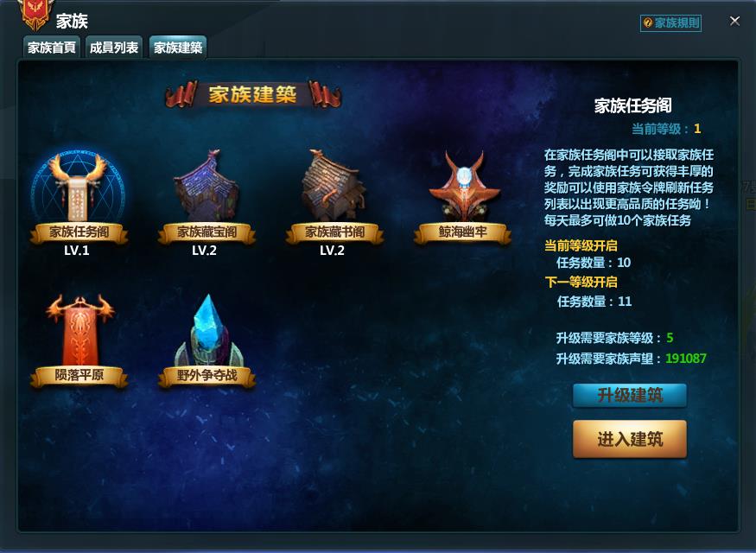
Task: Click the 野外争夺战 name ribbon label
Action: (206, 376)
